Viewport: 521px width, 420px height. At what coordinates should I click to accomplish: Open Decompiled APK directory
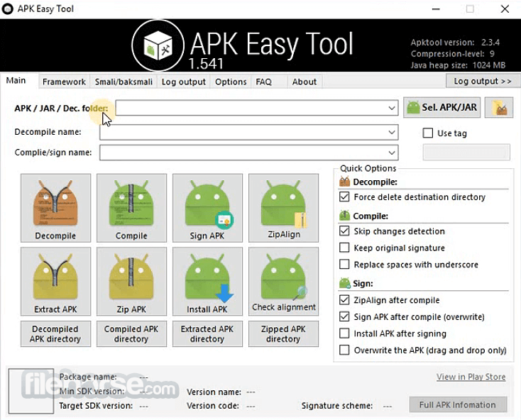(55, 334)
